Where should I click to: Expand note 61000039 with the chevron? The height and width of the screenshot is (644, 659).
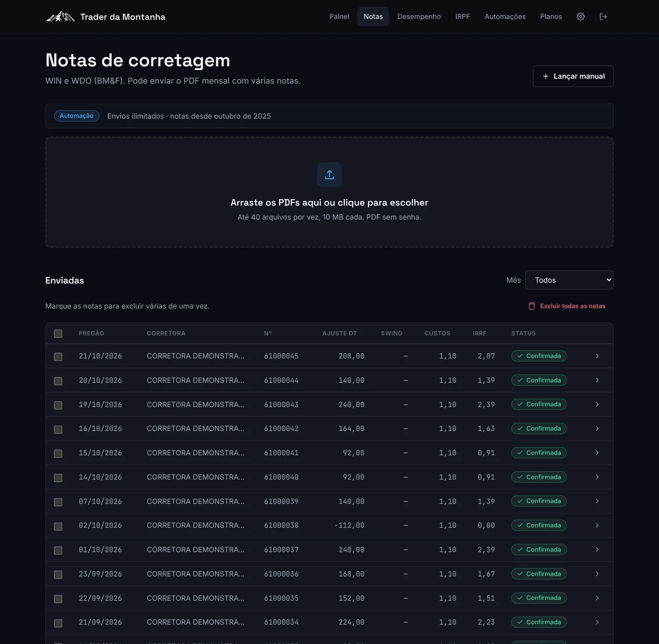(597, 501)
